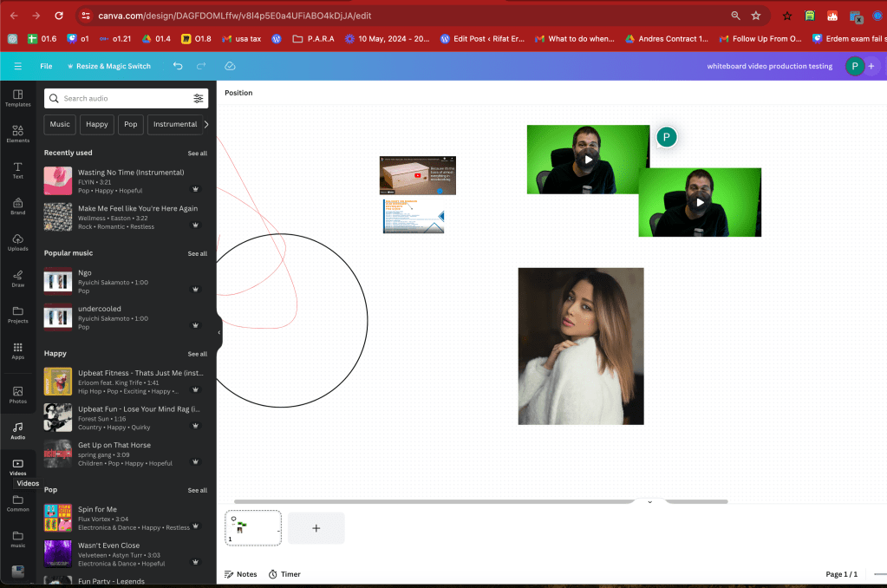The width and height of the screenshot is (887, 588).
Task: Collapse the audio side panel
Action: point(218,333)
